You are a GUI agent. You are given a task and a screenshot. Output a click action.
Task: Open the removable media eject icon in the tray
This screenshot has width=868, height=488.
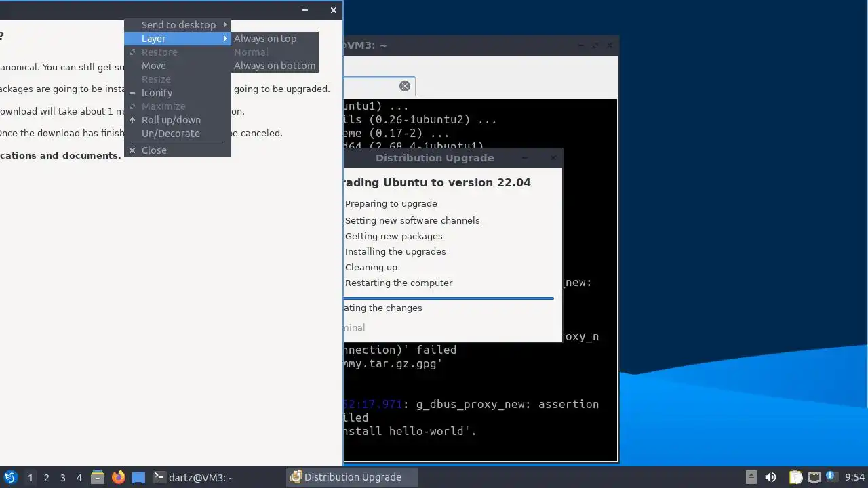(751, 477)
